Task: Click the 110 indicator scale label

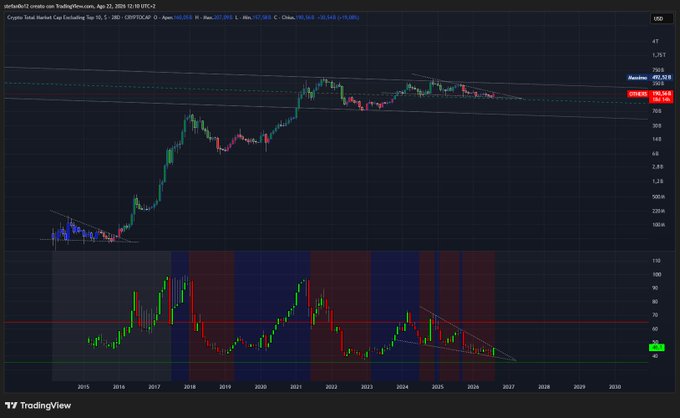Action: [656, 261]
